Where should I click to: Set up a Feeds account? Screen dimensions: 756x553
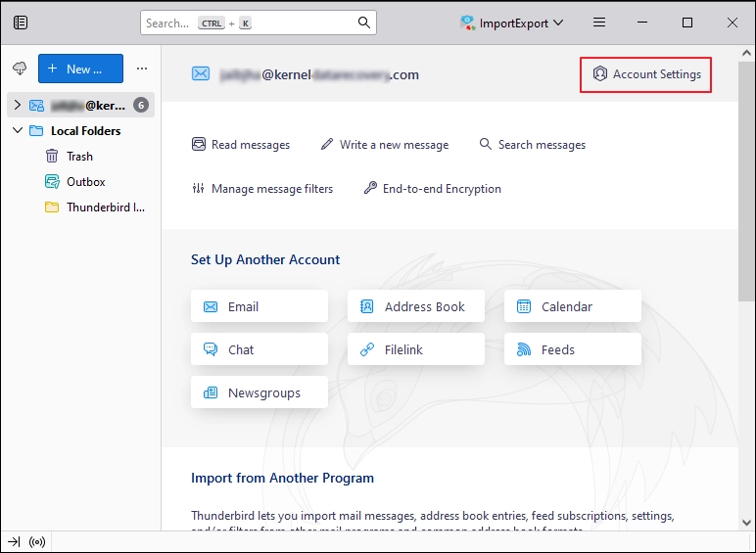coord(573,349)
